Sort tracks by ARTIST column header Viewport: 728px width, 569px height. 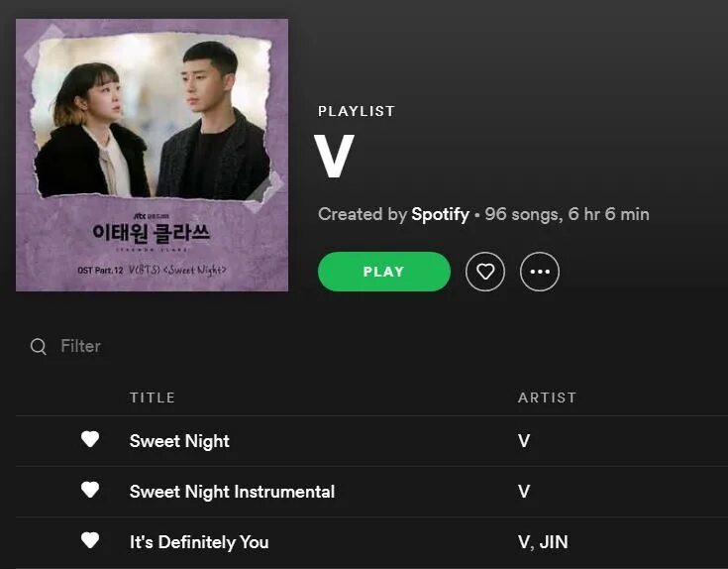pos(547,398)
